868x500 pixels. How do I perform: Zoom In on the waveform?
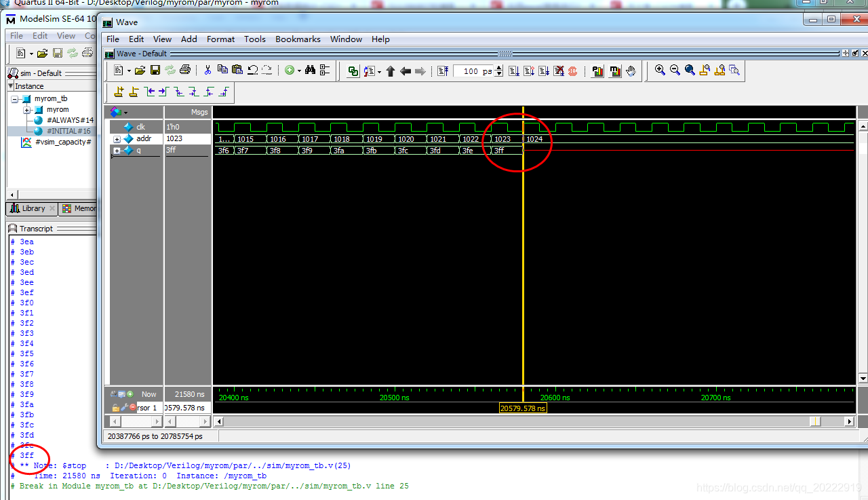[660, 71]
